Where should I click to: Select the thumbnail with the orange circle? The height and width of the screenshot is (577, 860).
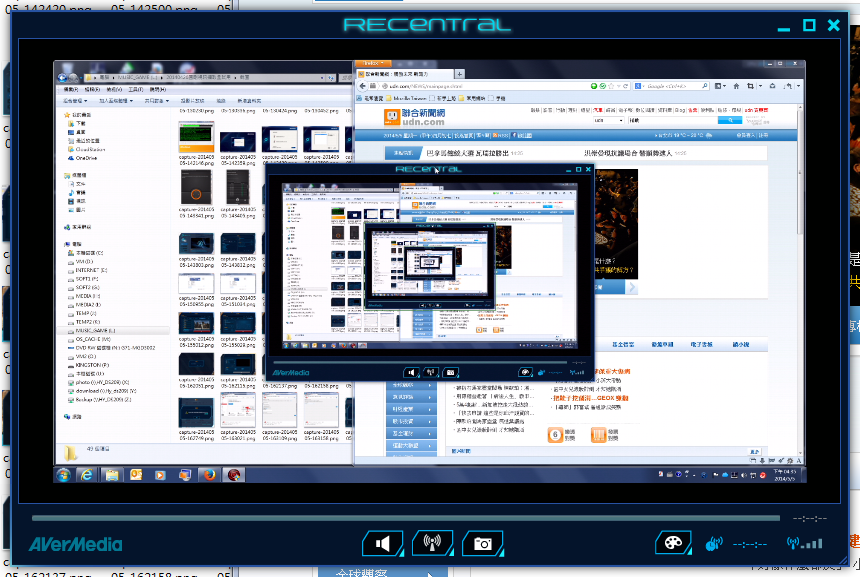click(196, 188)
